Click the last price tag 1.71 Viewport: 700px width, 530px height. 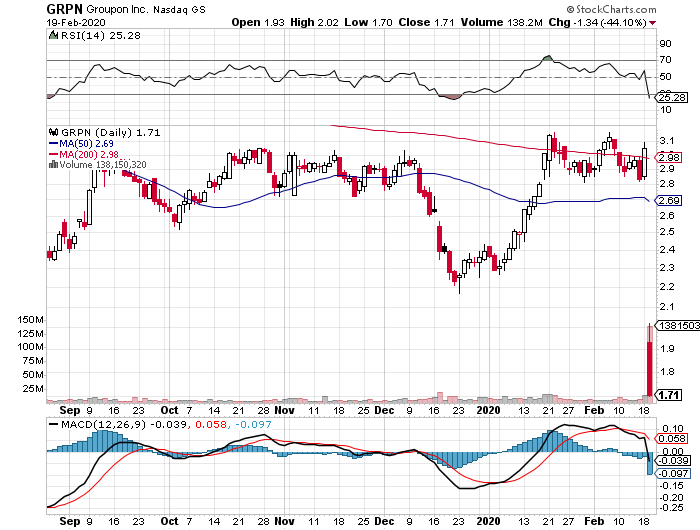[668, 395]
